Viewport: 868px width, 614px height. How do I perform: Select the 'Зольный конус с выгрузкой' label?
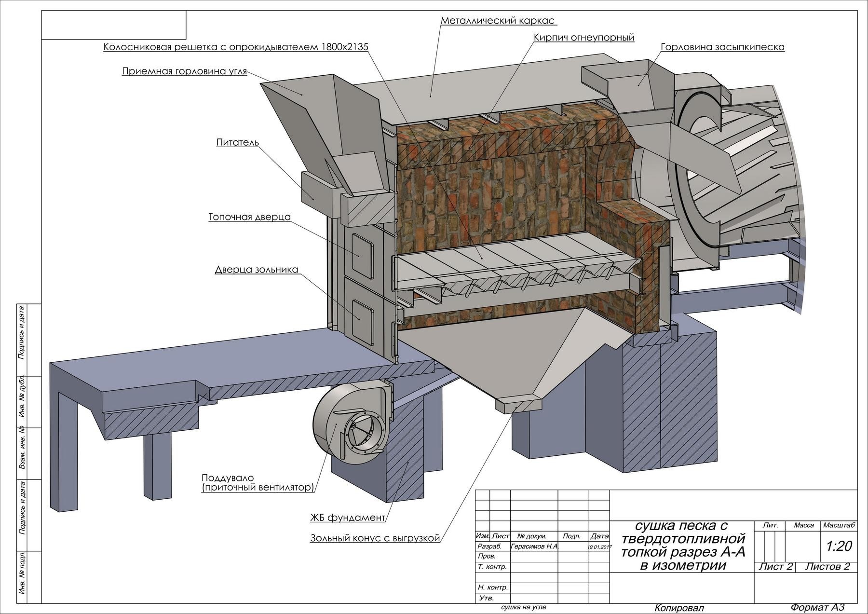(x=375, y=538)
